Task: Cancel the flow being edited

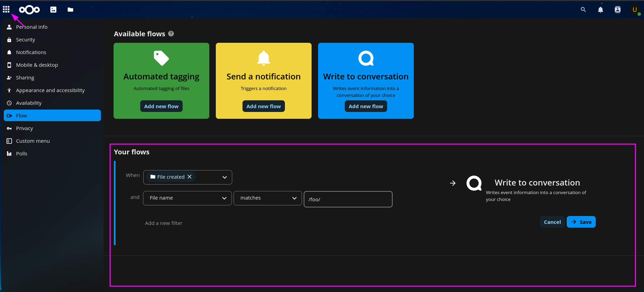Action: point(552,222)
